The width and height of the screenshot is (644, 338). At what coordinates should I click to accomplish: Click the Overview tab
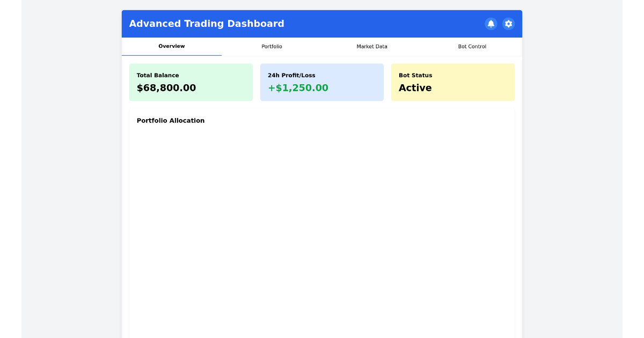[172, 47]
